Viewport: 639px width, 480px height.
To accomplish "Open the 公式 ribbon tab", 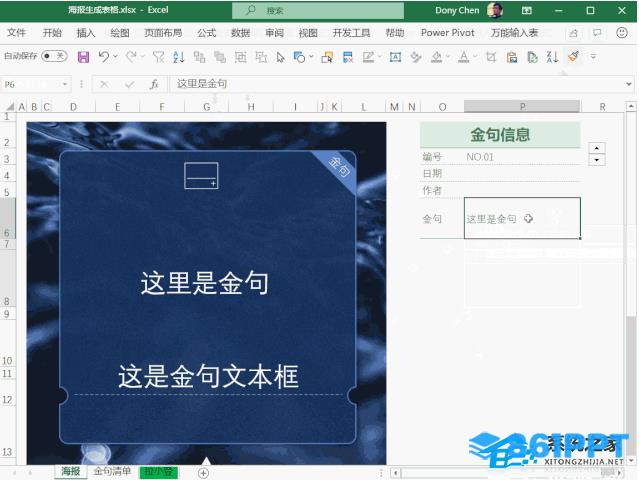I will (207, 33).
